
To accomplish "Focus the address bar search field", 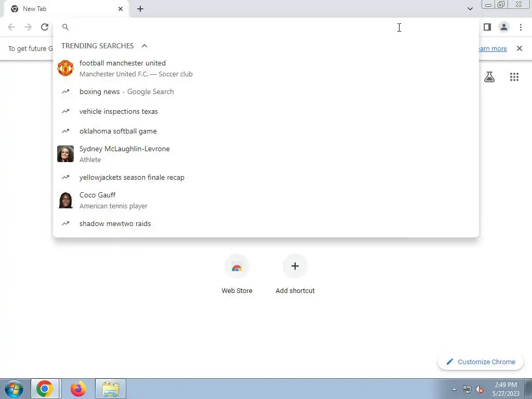I will point(266,27).
